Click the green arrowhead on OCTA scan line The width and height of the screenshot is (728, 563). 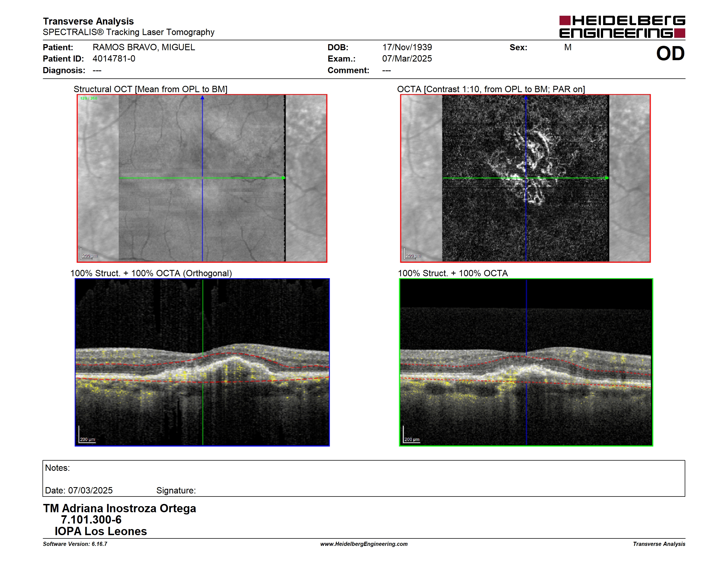pyautogui.click(x=607, y=178)
